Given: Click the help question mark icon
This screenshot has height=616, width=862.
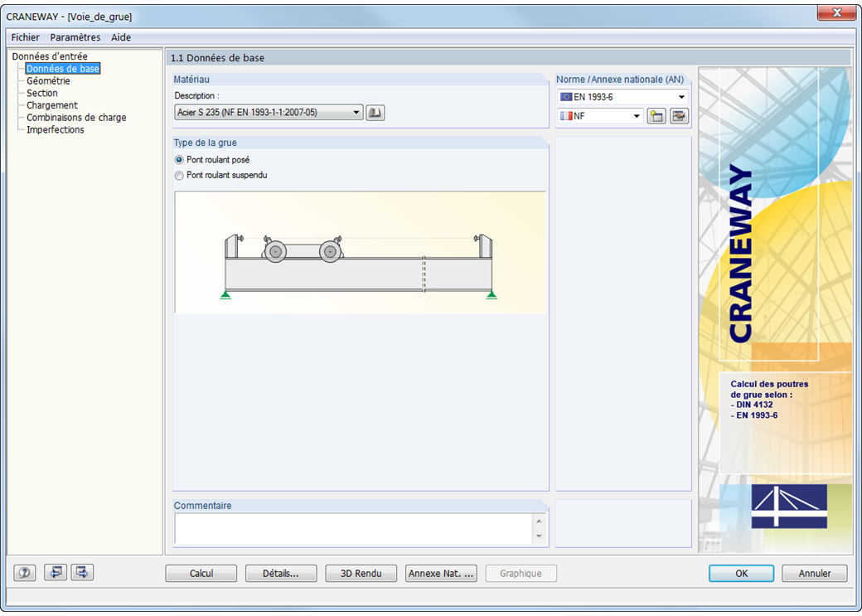Looking at the screenshot, I should point(25,573).
